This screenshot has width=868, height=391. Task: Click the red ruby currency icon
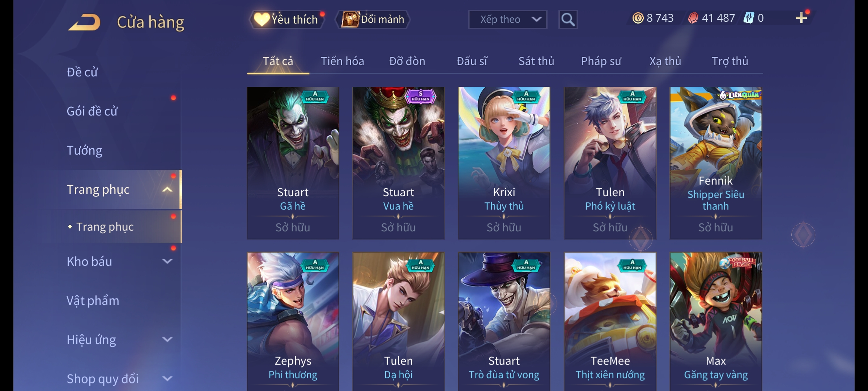click(693, 18)
